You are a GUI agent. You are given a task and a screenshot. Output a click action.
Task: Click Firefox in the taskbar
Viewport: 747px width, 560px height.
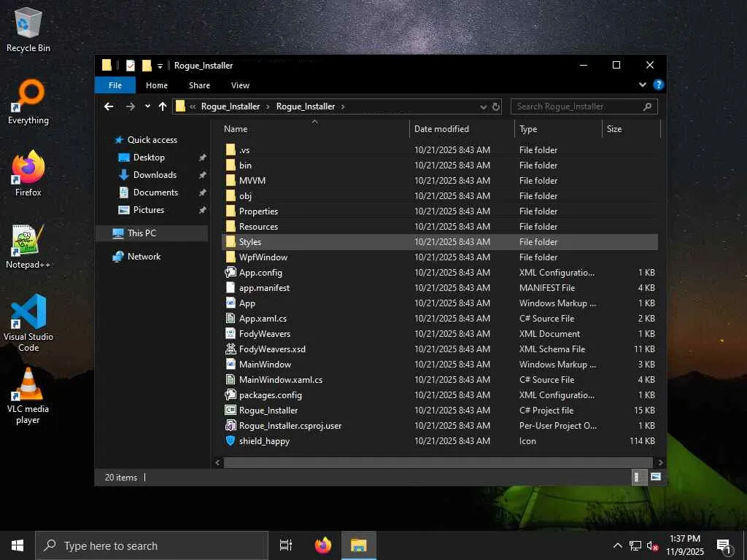click(323, 545)
